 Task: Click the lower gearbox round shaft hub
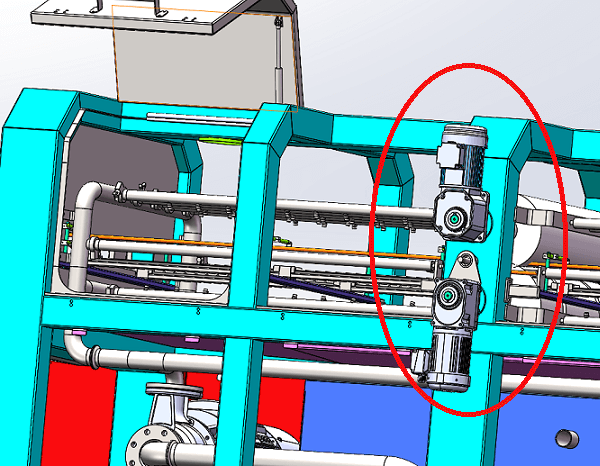pyautogui.click(x=449, y=296)
